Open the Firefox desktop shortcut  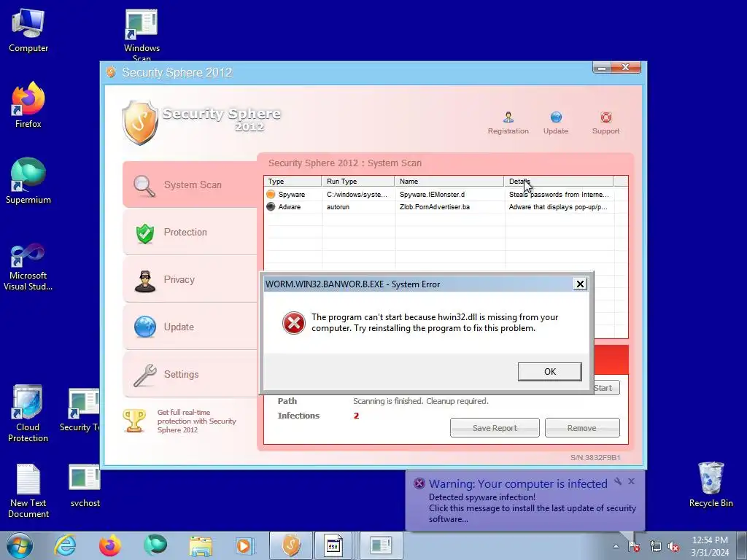(28, 105)
